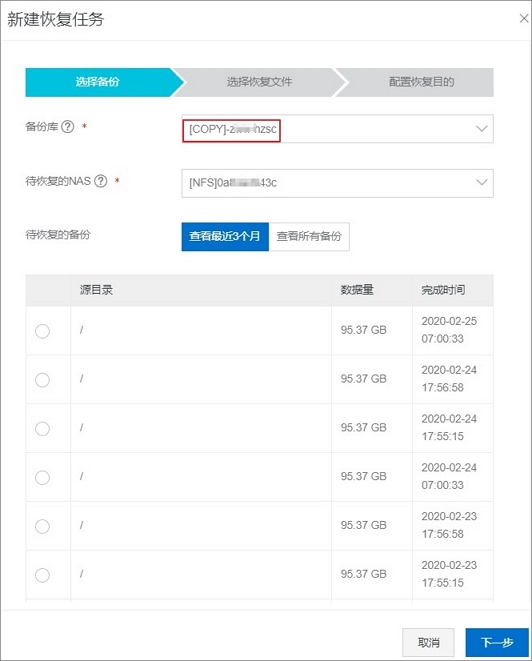
Task: Close the 新建恢复任务 dialog with X icon
Action: [524, 19]
